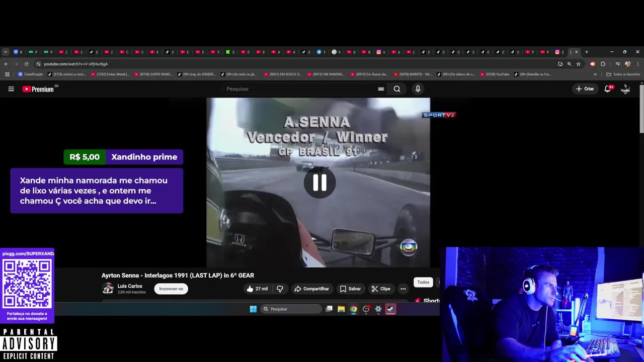Open Task View on the taskbar

pyautogui.click(x=329, y=309)
